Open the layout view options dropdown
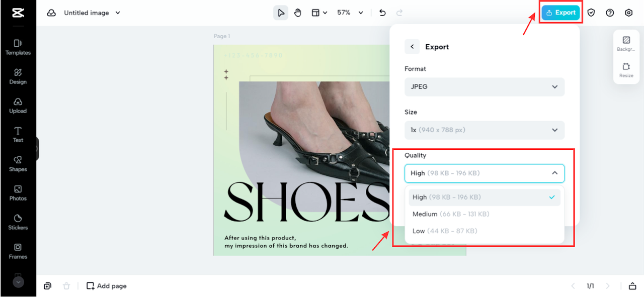Viewport: 644px width, 299px height. pos(319,13)
